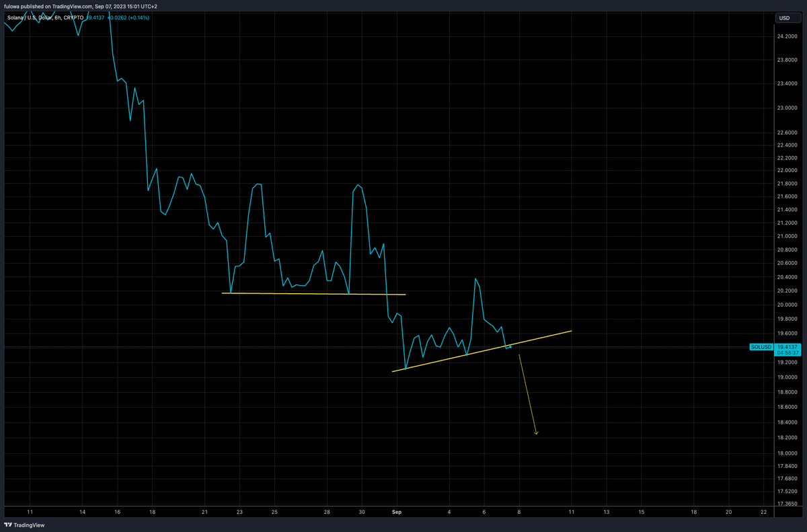The image size is (807, 532).
Task: Click the 24.2000 price axis label
Action: click(x=787, y=36)
